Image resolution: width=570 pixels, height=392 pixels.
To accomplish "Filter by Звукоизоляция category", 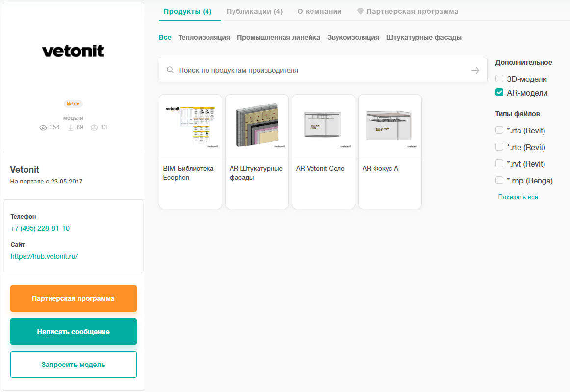I will coord(353,37).
